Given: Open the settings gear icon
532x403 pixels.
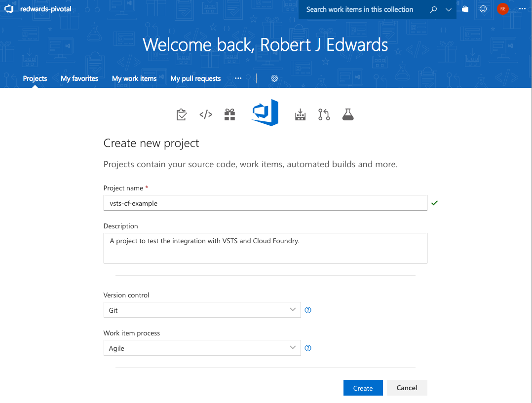Looking at the screenshot, I should tap(274, 78).
